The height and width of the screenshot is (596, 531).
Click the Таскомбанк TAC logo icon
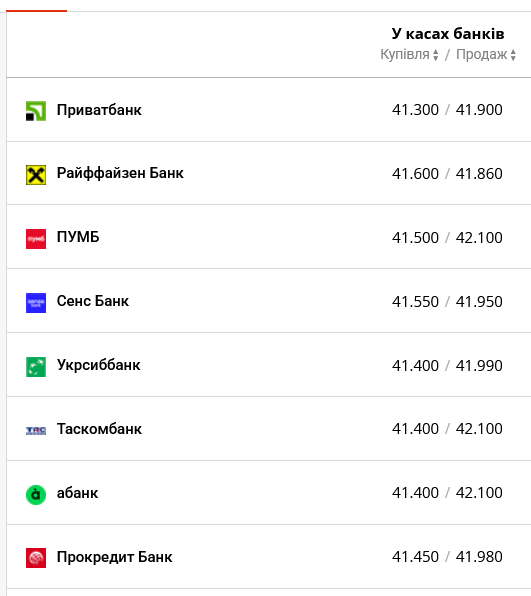tap(36, 431)
